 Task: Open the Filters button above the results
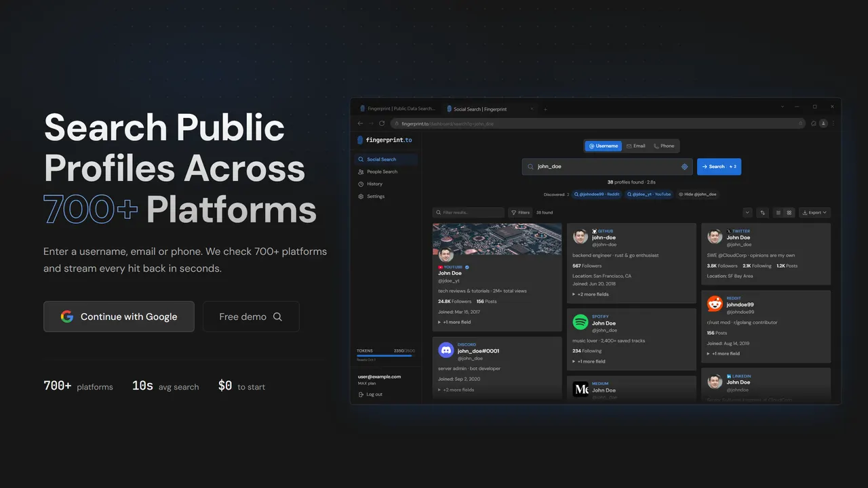(x=520, y=213)
